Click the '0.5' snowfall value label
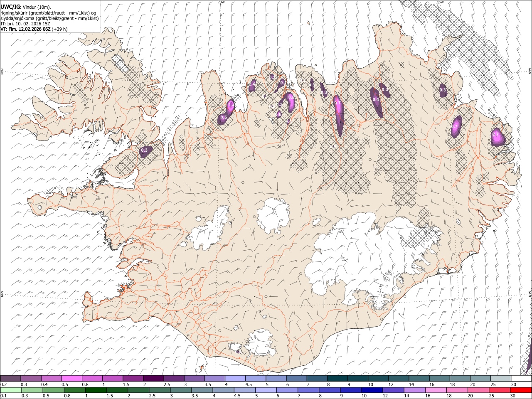 coord(224,118)
